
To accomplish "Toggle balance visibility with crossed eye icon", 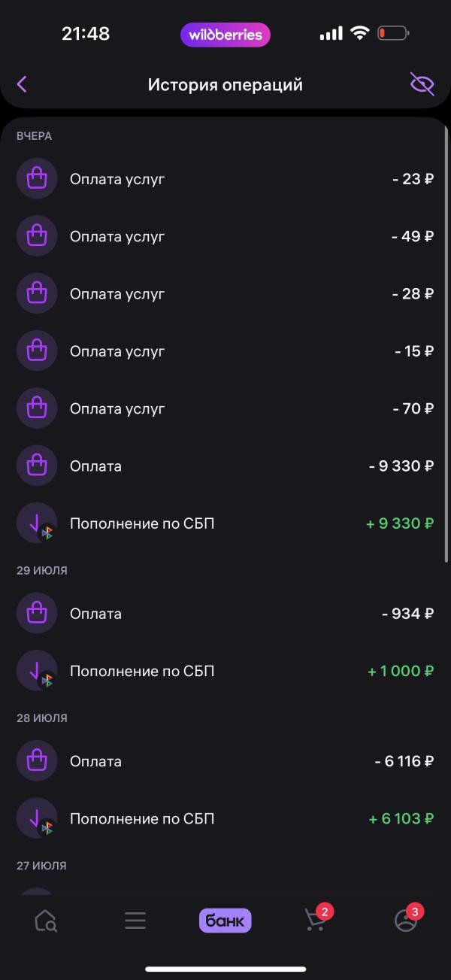I will 422,84.
